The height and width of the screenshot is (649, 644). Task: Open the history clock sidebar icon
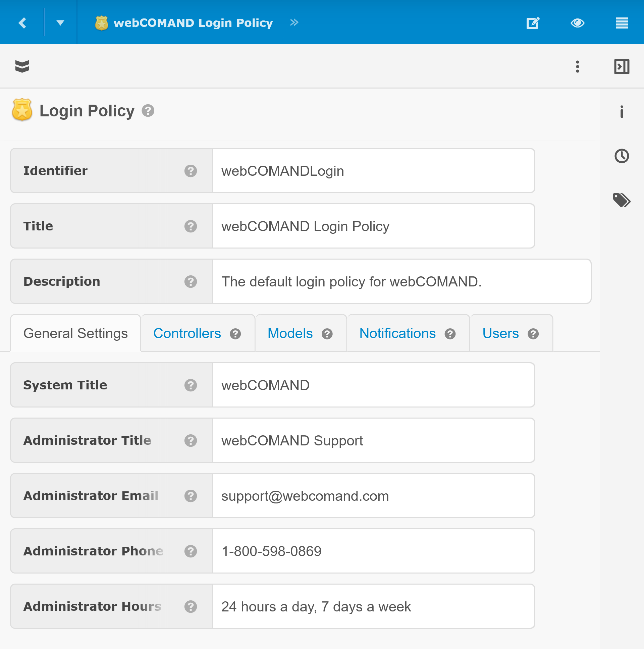coord(622,156)
